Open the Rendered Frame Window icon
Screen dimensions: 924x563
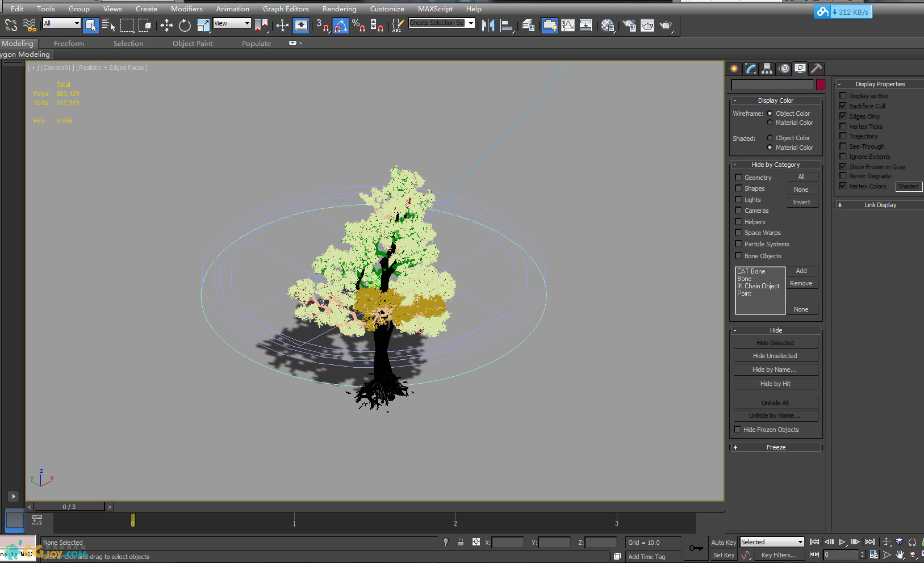pos(647,25)
